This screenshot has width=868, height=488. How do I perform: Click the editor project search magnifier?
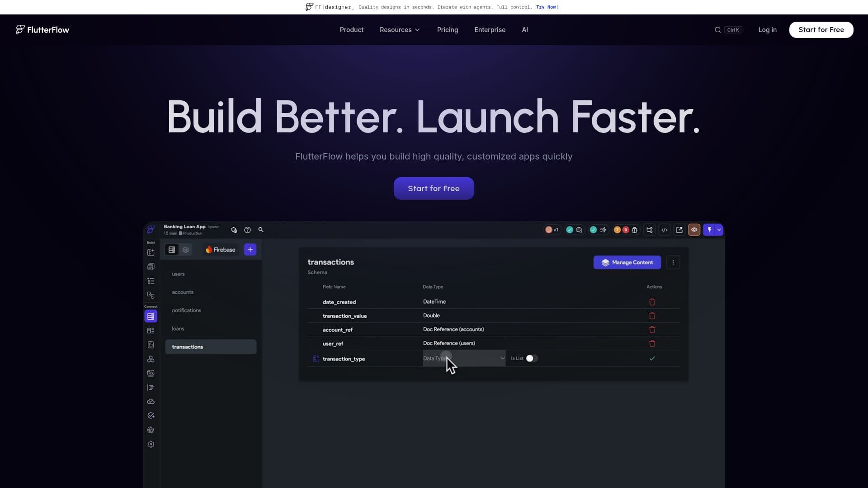(261, 230)
